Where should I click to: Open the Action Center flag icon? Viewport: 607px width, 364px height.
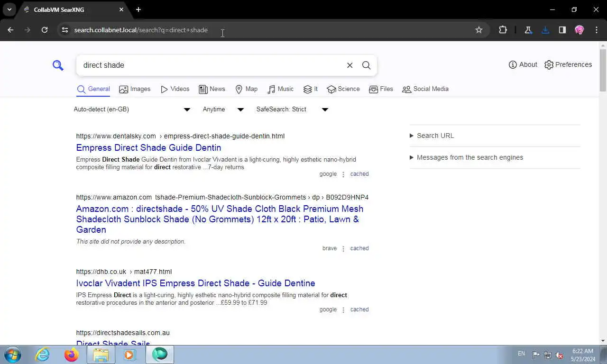(x=536, y=355)
